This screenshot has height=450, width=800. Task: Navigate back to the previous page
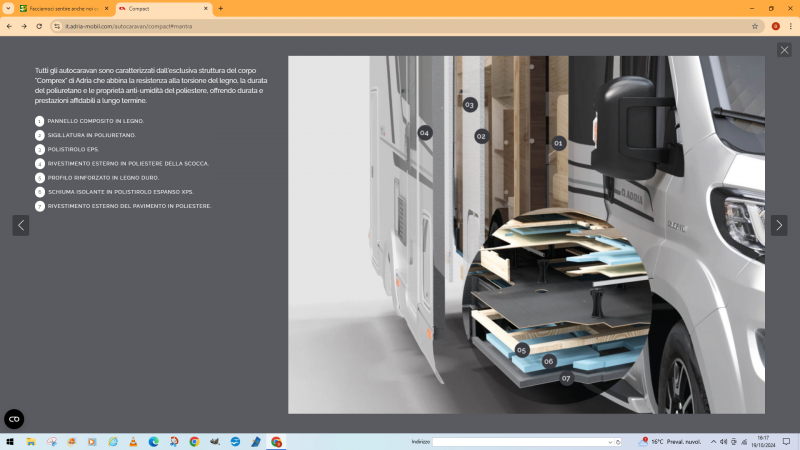9,26
